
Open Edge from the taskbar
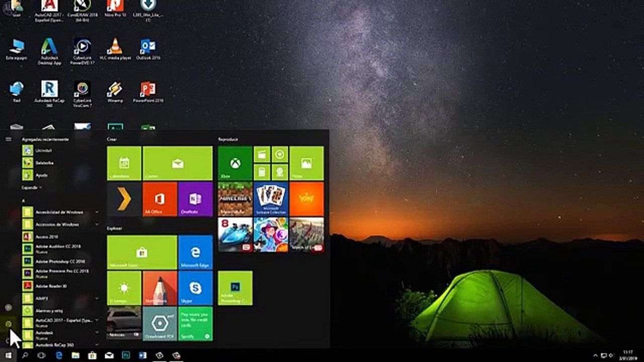point(59,355)
